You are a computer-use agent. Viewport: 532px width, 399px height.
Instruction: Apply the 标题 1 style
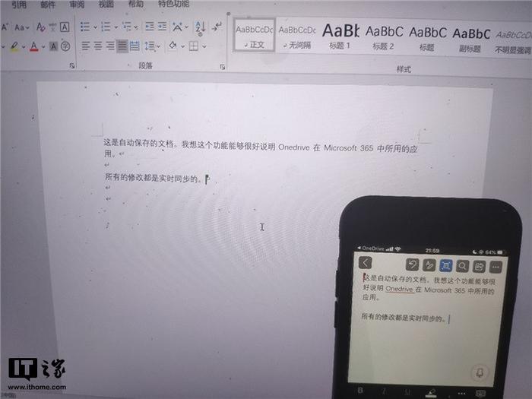pos(340,36)
